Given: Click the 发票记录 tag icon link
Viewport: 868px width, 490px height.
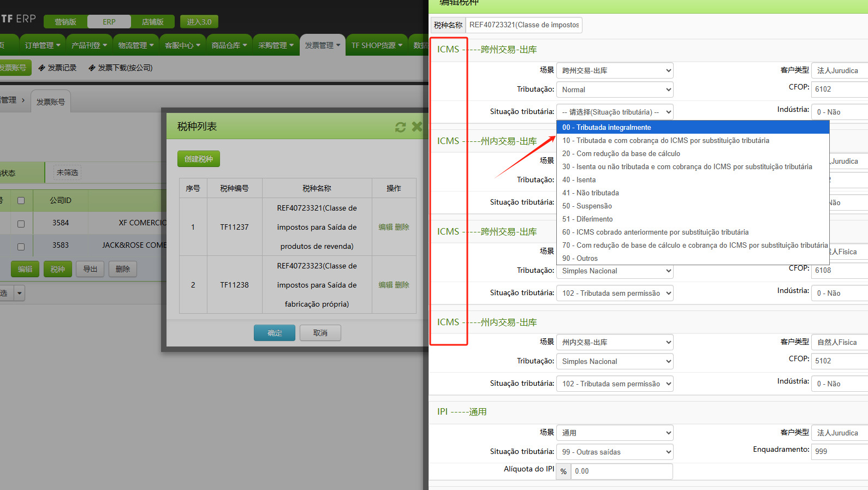Looking at the screenshot, I should pyautogui.click(x=57, y=68).
